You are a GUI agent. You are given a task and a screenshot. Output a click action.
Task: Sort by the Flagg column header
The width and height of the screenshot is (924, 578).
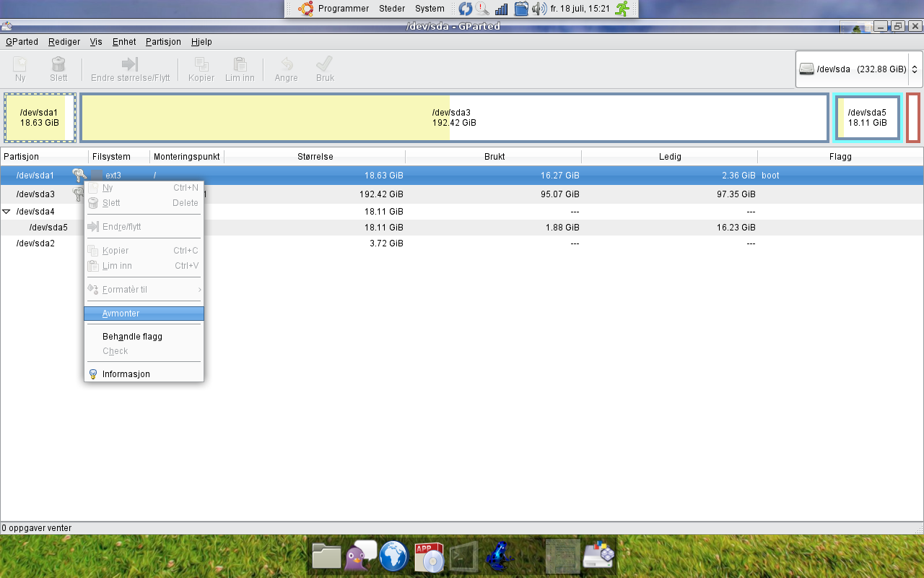coord(840,157)
